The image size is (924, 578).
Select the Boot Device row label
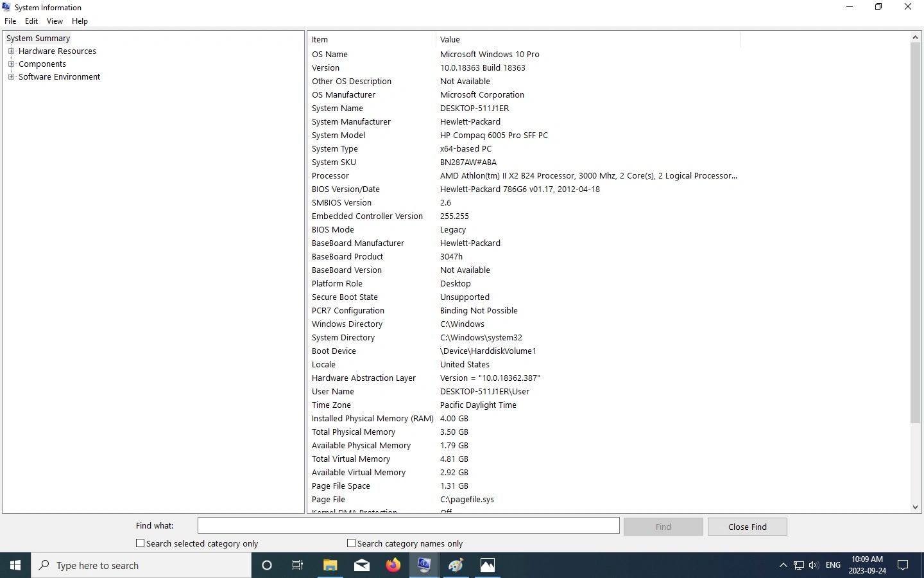[334, 351]
